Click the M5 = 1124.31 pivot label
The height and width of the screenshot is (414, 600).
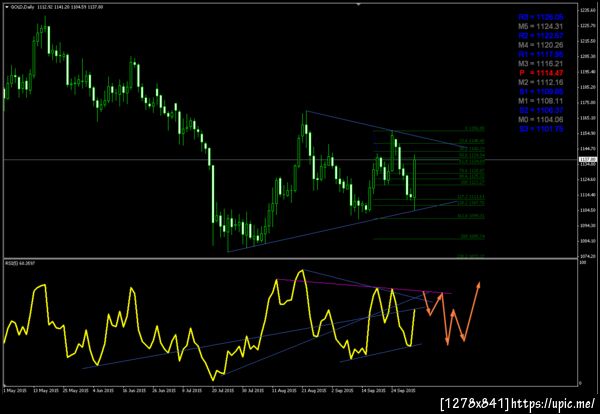(x=541, y=26)
